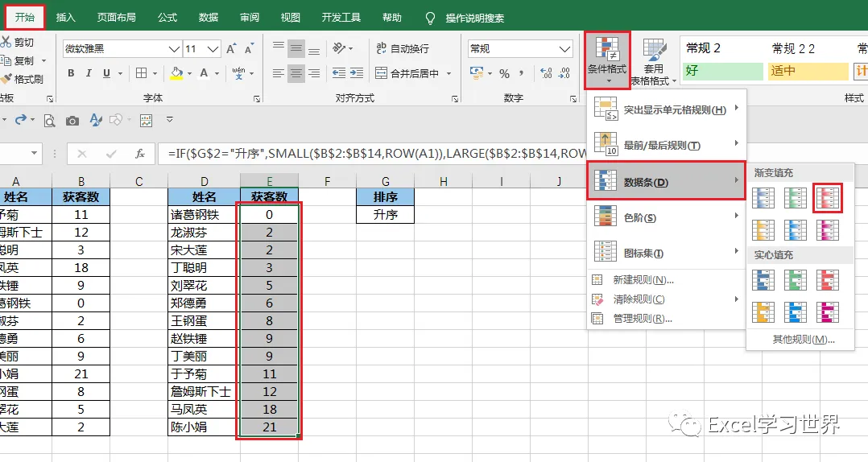Click the Orientation text angle icon
Viewport: 868px width, 462px height.
(x=339, y=48)
